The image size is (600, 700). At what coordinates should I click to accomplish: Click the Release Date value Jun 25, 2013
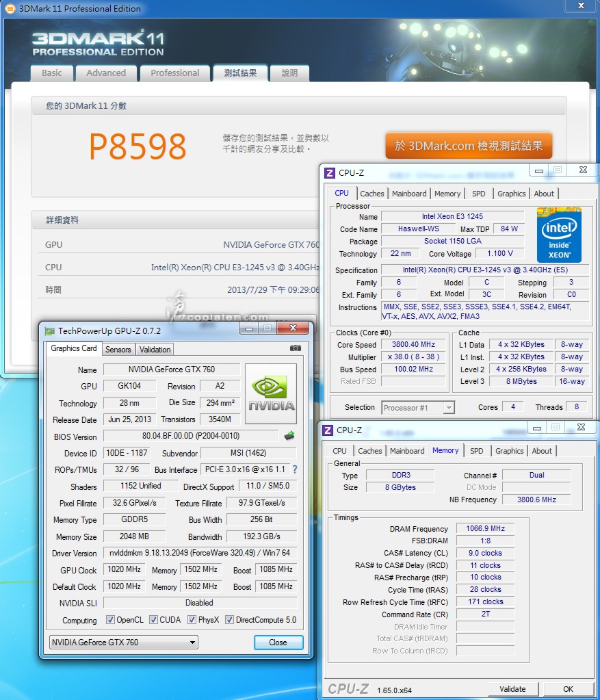point(130,419)
